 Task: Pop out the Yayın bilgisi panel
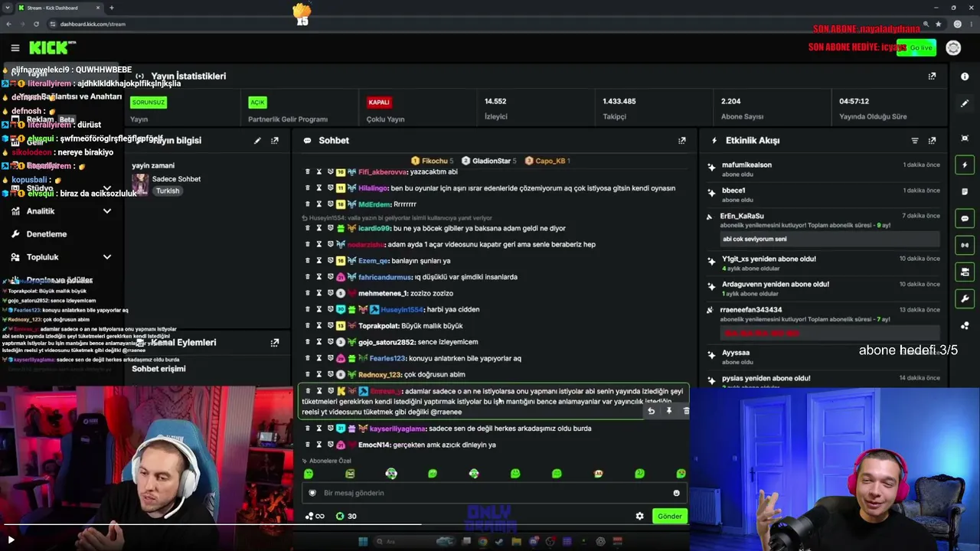coord(275,141)
